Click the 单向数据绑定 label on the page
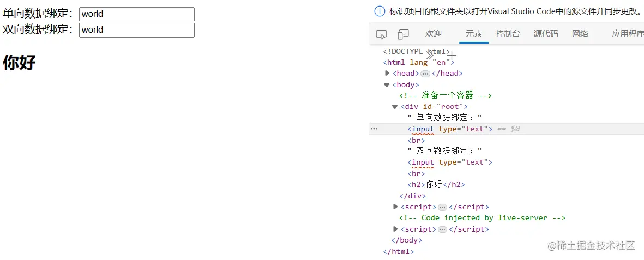Screen dimensions: 644x260 pyautogui.click(x=38, y=14)
